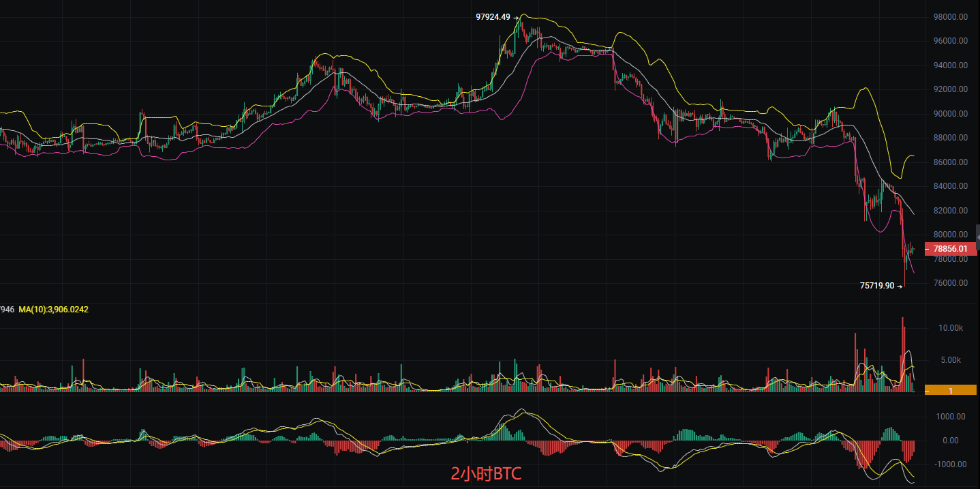This screenshot has width=980, height=489.
Task: Click the 10.00k volume axis label
Action: coord(950,328)
